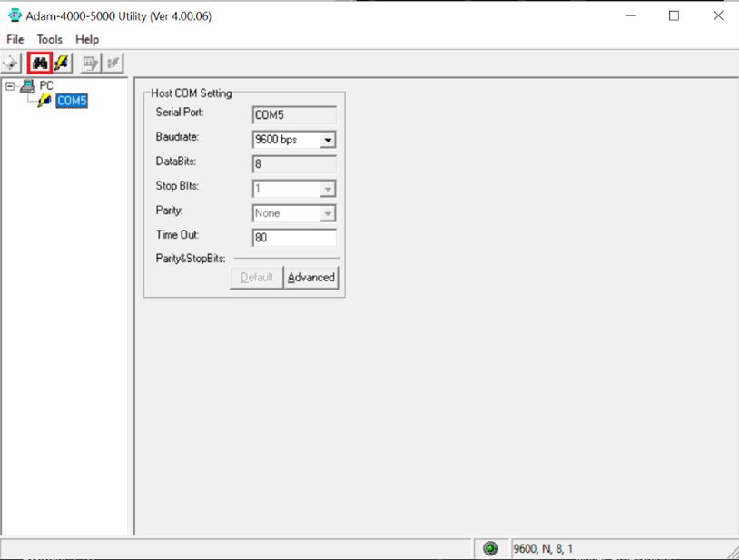Click the Advanced button
Screen dimensions: 739x560
311,278
